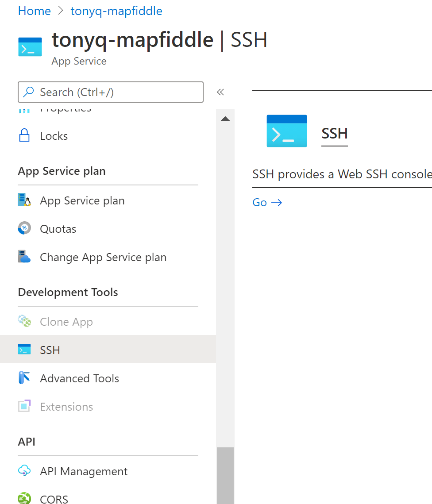Click the 'App Service' subtitle under title
This screenshot has width=432, height=504.
pyautogui.click(x=79, y=61)
